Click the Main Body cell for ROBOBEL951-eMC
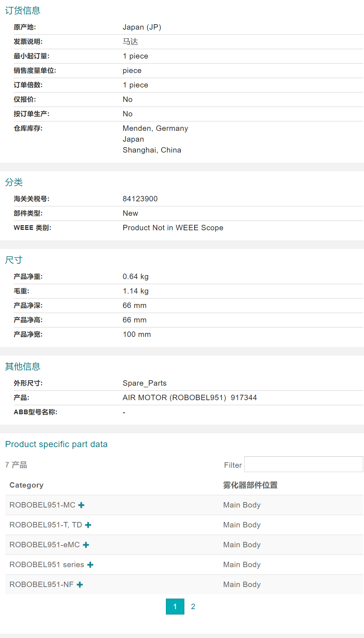The height and width of the screenshot is (638, 364). pyautogui.click(x=242, y=545)
